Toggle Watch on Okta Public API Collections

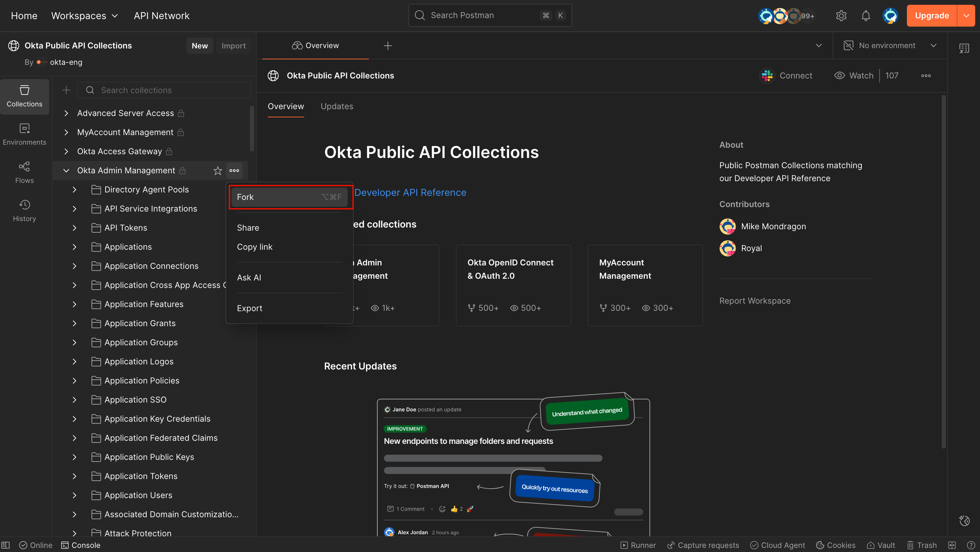pos(854,75)
